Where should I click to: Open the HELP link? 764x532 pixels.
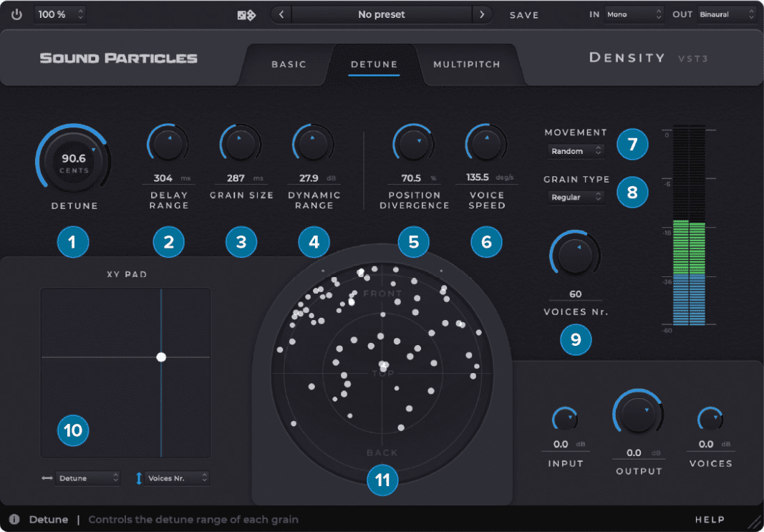tap(710, 520)
